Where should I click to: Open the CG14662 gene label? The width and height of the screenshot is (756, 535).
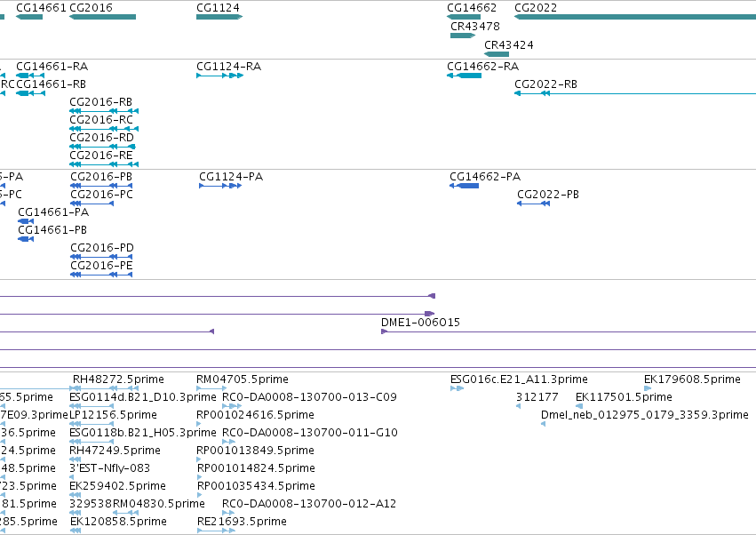[x=472, y=8]
